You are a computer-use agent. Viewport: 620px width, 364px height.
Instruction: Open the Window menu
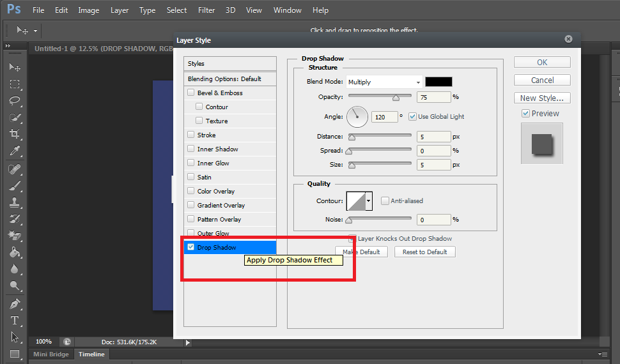pos(288,10)
